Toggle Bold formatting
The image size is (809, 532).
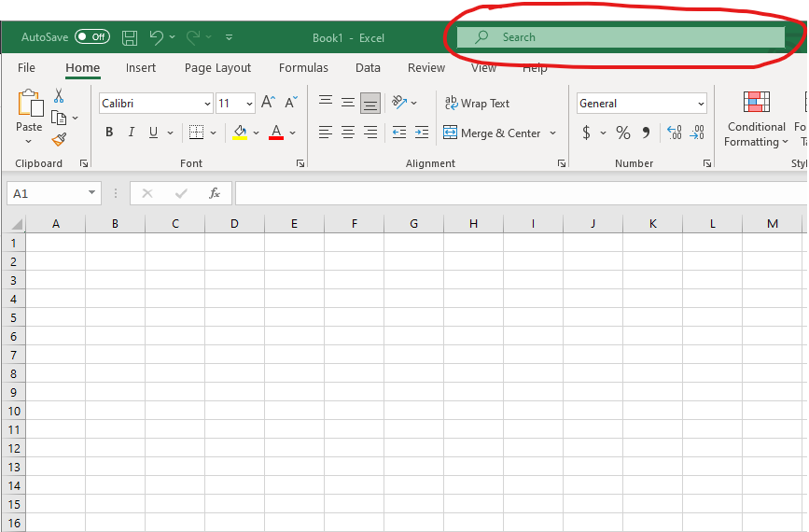[x=109, y=133]
